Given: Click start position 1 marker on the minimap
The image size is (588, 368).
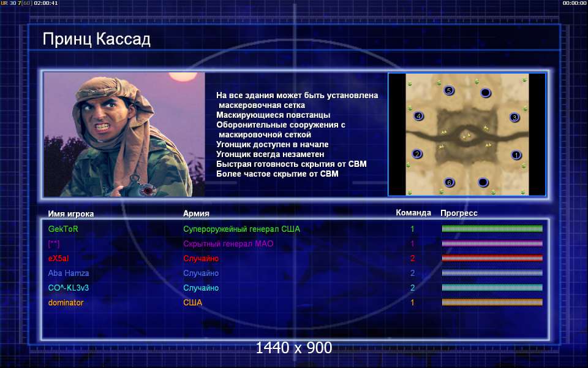Looking at the screenshot, I should 516,155.
